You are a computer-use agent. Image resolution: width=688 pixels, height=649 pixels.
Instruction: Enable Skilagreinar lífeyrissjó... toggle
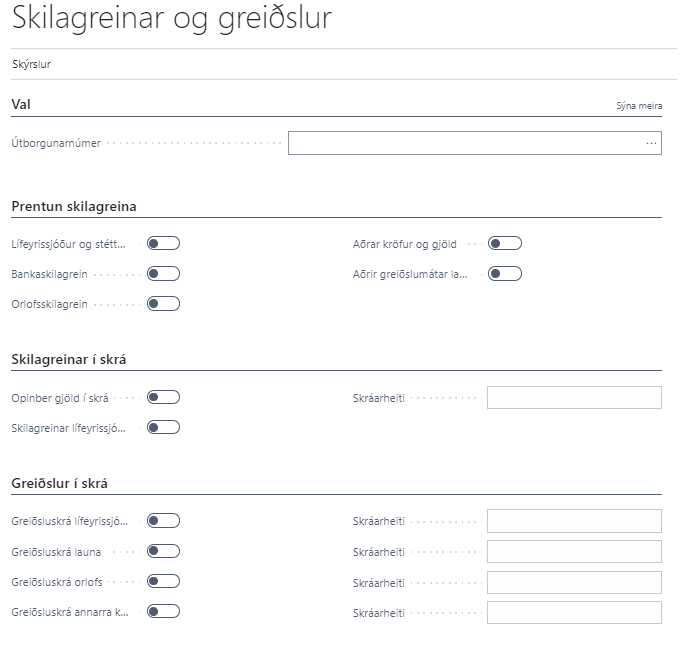pos(163,427)
